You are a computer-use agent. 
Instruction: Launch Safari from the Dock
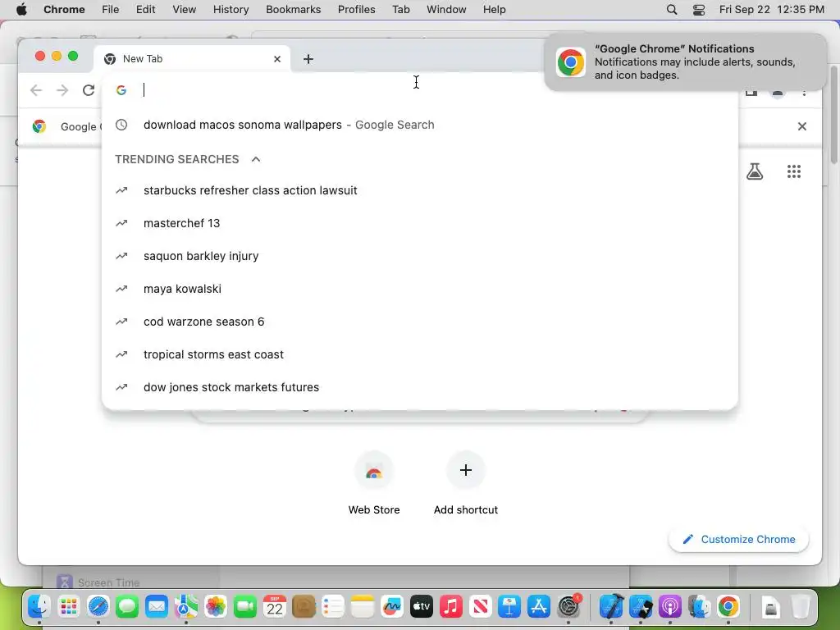coord(98,606)
